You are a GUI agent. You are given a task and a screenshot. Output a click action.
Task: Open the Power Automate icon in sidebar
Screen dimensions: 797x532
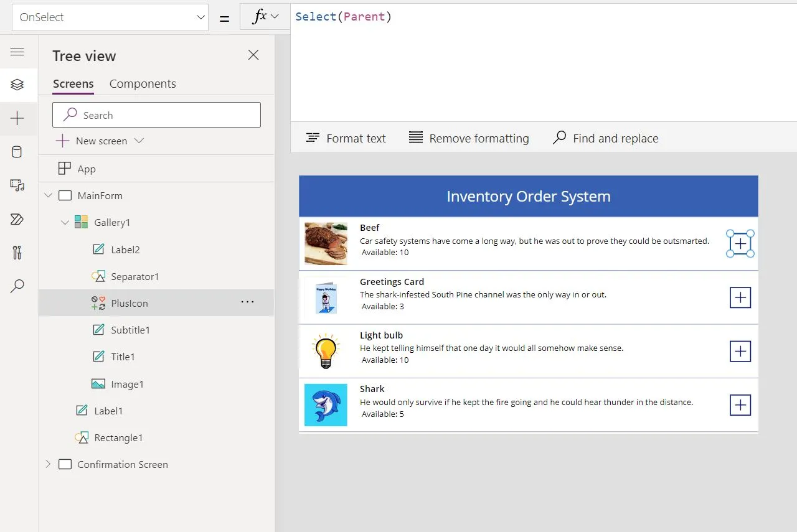17,219
